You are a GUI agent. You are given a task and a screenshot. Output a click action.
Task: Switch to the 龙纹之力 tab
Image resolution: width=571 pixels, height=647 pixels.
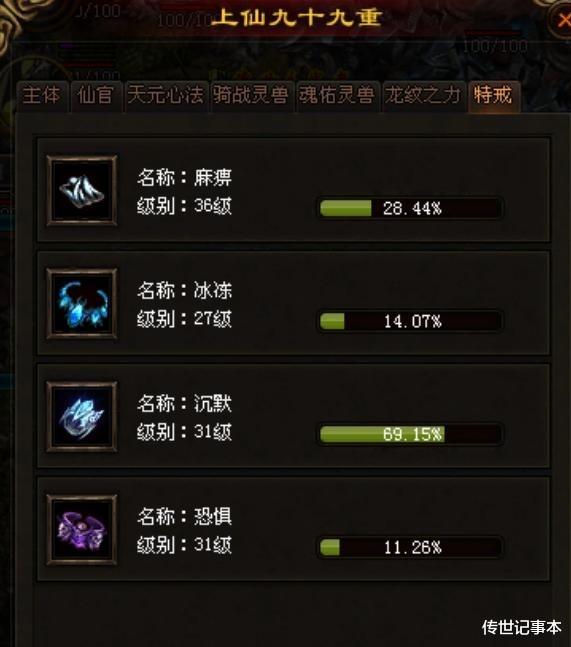(423, 96)
